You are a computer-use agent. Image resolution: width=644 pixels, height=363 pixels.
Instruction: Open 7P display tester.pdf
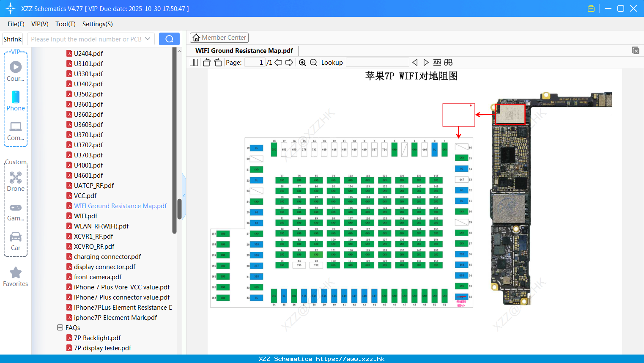[102, 348]
